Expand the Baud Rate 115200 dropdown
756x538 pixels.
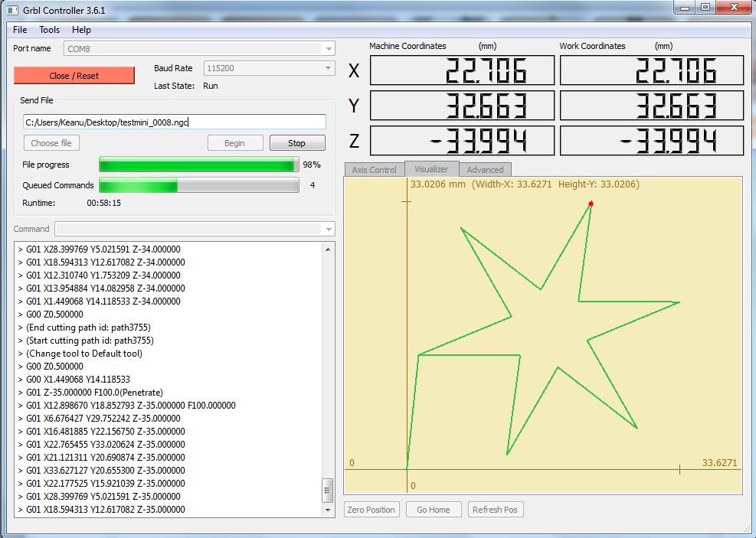(329, 68)
